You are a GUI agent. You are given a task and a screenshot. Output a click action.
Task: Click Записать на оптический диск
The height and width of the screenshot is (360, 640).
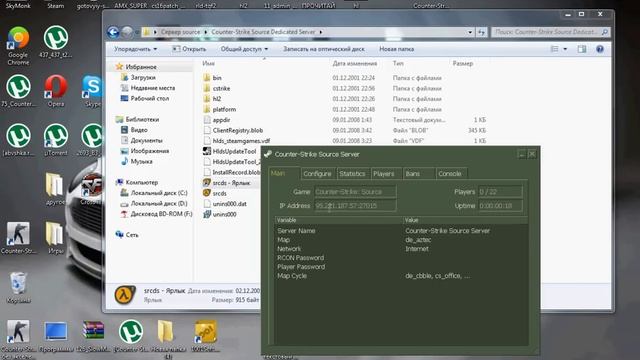[x=324, y=49]
